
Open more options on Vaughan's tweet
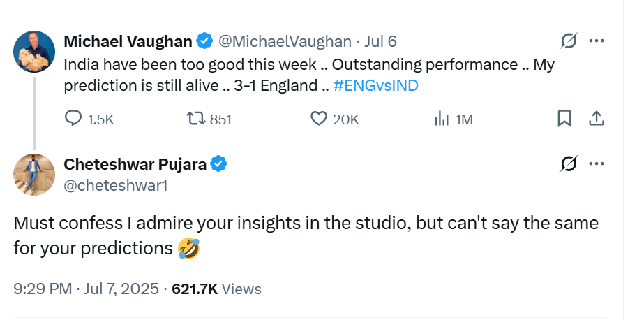point(596,41)
